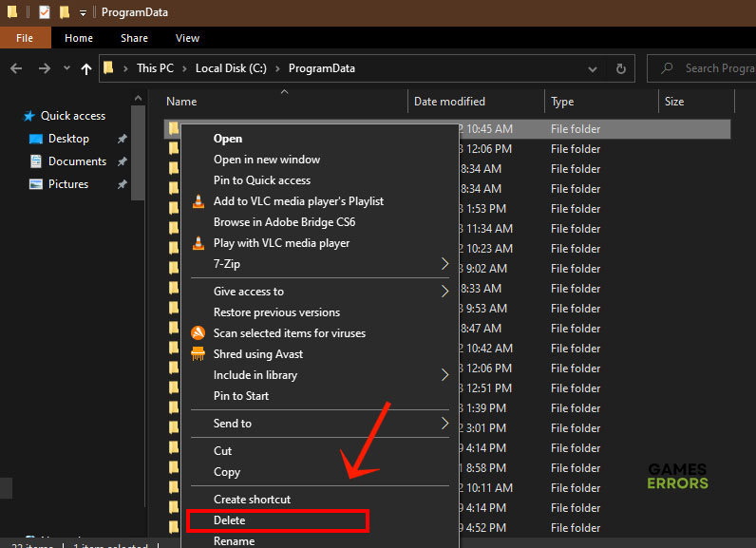Viewport: 756px width, 548px height.
Task: Click the VLC cone icon beside Add to Playlist
Action: click(x=198, y=201)
